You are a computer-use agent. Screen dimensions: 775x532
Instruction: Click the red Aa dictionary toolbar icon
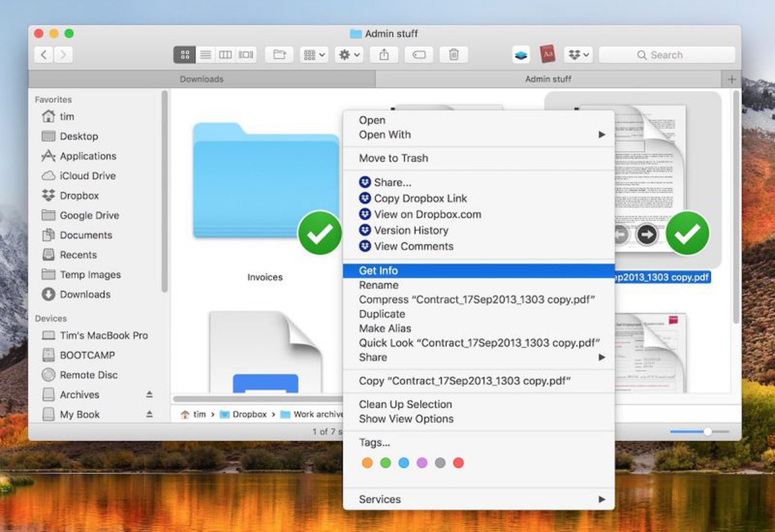coord(546,54)
